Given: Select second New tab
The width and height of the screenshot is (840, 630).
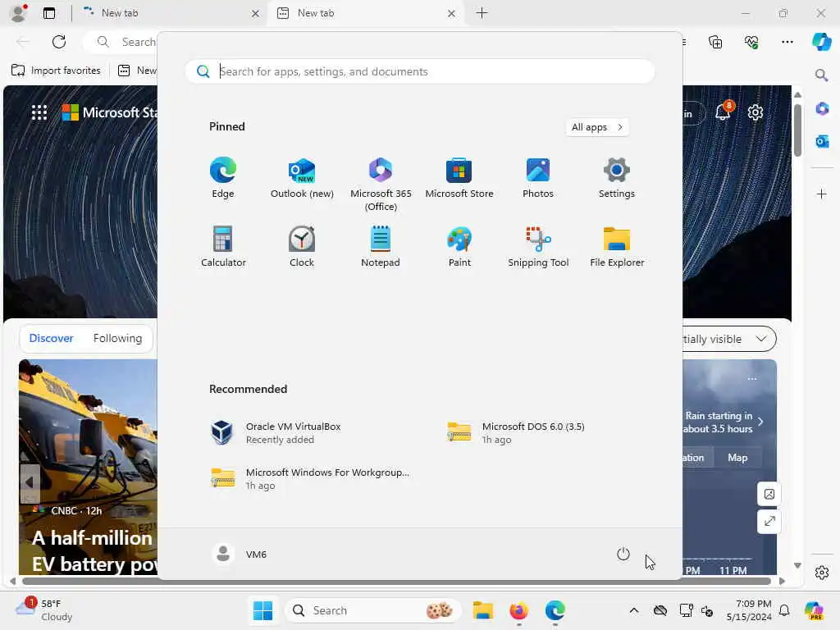Looking at the screenshot, I should click(367, 13).
